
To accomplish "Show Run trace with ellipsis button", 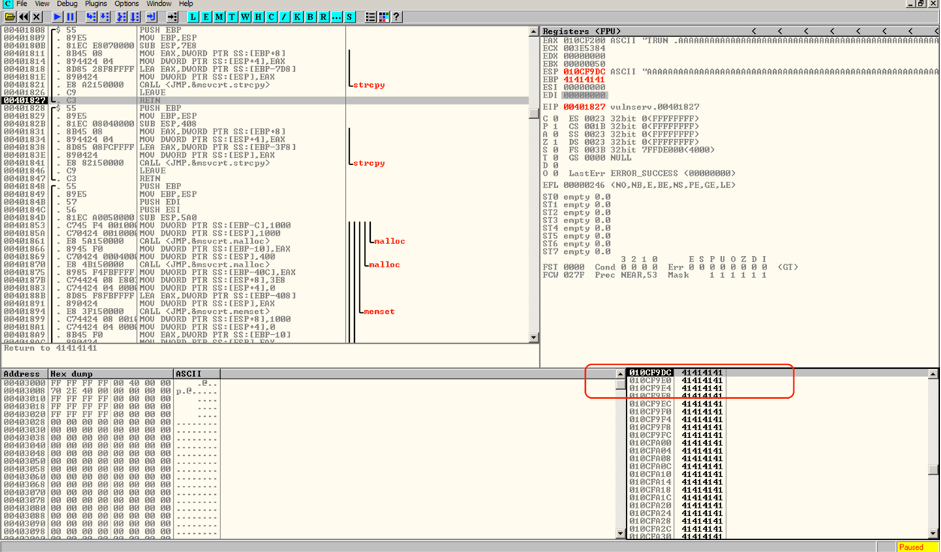I will click(336, 17).
